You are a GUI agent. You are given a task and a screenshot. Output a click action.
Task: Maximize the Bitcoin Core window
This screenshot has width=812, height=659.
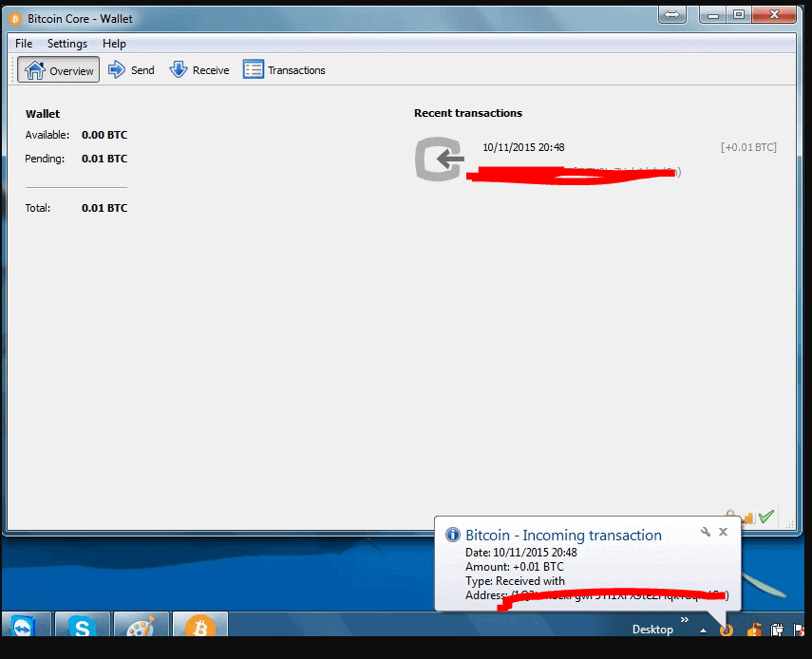739,15
